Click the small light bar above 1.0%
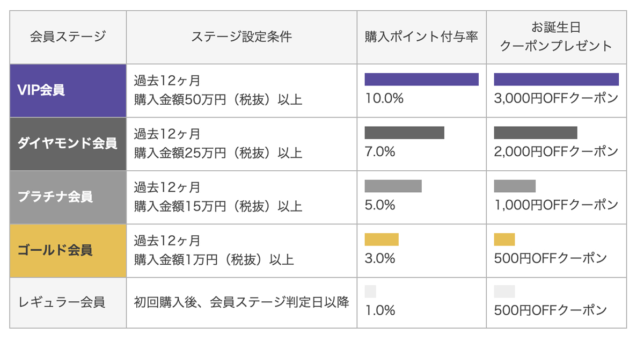The image size is (644, 341). pos(370,292)
